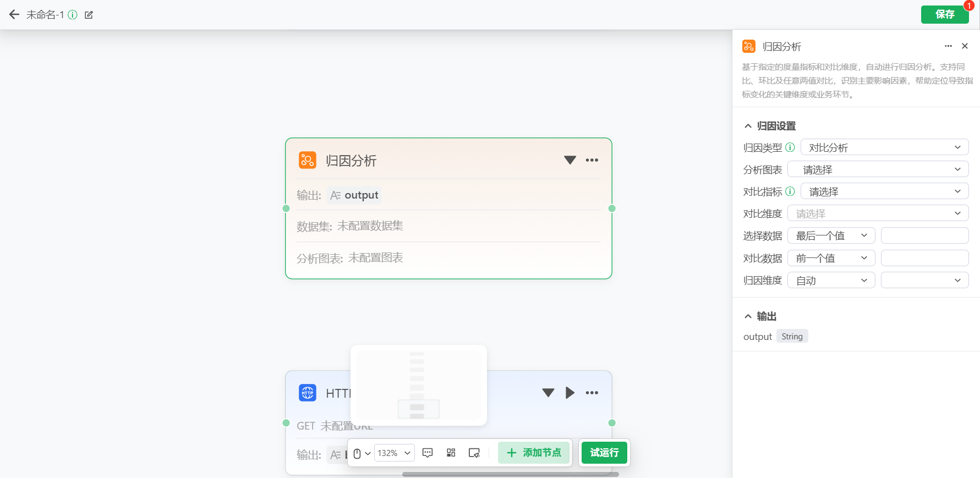Open the more options menu on 归因分析 node
The width and height of the screenshot is (980, 478).
(x=592, y=160)
